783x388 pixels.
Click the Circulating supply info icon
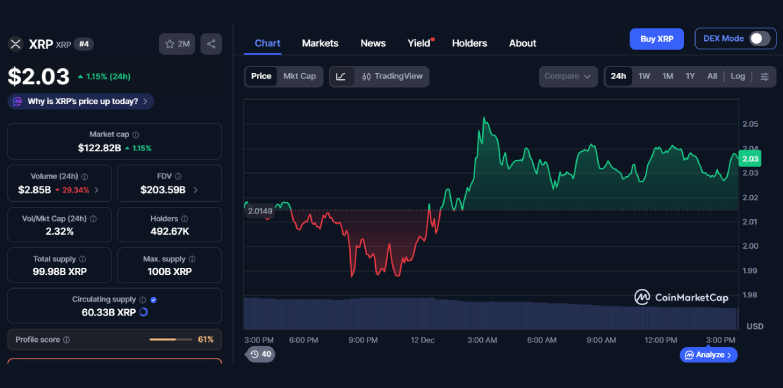pos(142,300)
